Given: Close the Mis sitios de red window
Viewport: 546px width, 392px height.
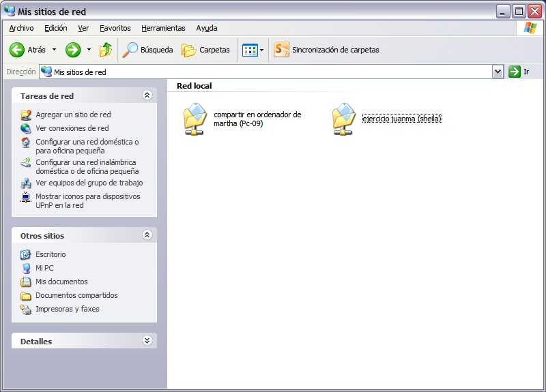Looking at the screenshot, I should 535,12.
